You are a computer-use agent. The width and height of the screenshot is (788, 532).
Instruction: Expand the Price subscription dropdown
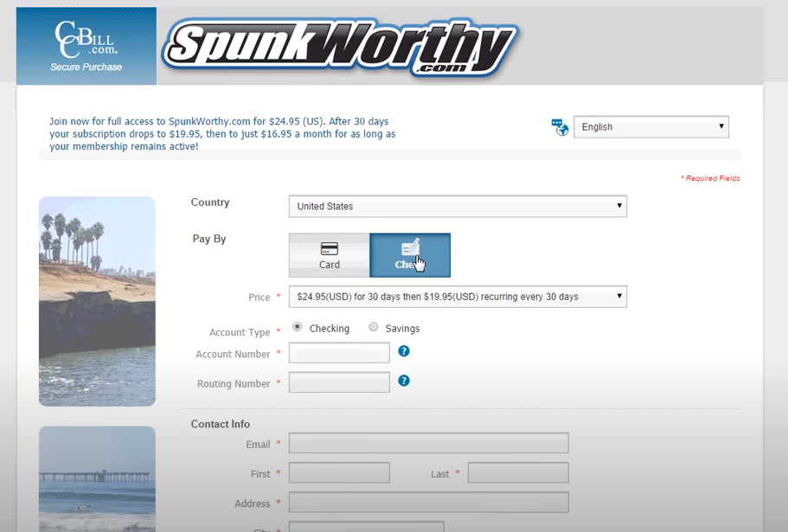458,297
